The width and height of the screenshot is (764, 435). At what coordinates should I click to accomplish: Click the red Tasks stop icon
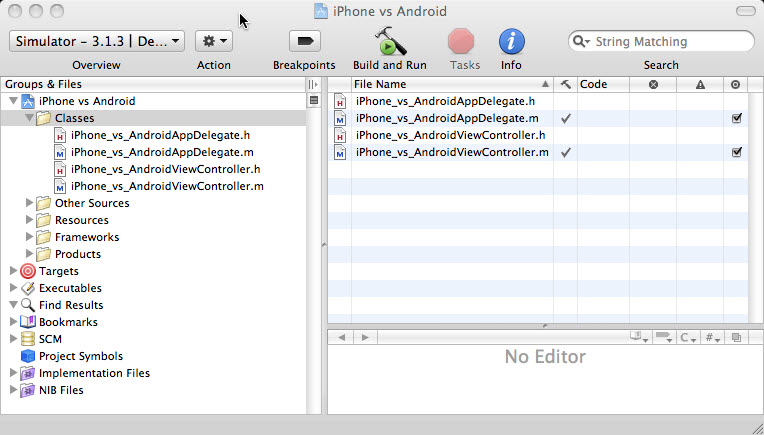pos(461,41)
